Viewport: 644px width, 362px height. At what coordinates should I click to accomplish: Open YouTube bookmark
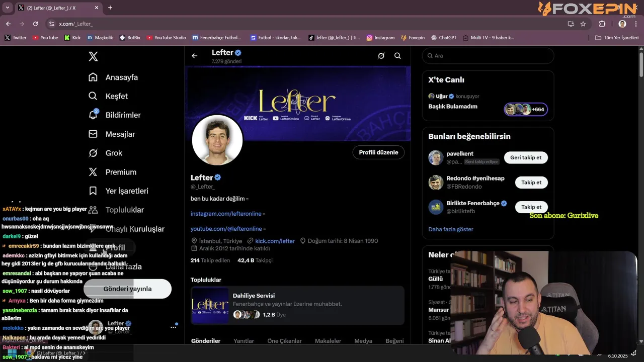pos(45,38)
